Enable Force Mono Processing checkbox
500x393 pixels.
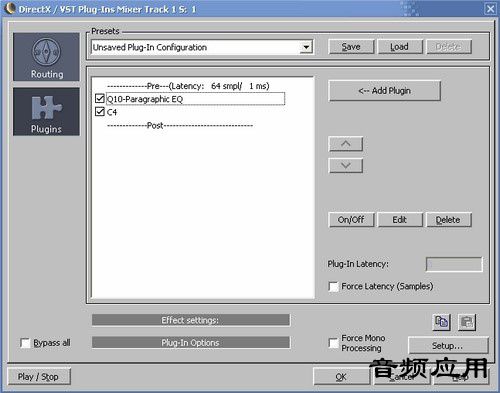333,343
